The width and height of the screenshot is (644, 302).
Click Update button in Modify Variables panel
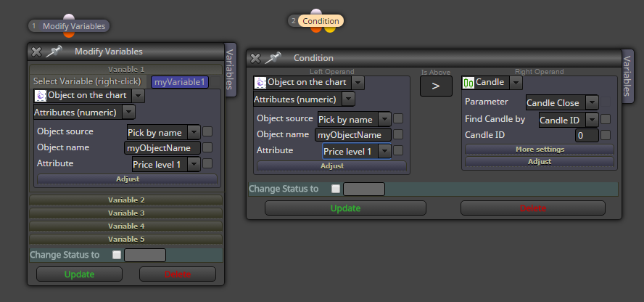[x=79, y=274]
